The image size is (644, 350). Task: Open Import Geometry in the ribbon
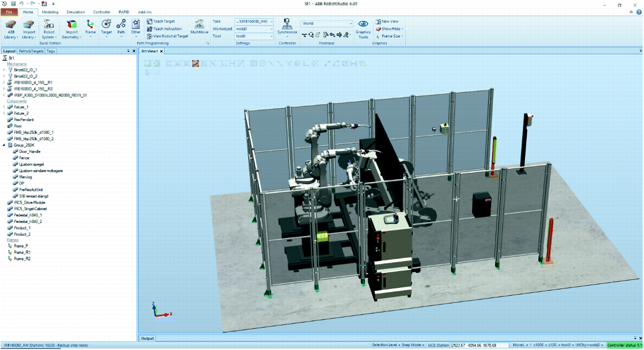coord(72,29)
